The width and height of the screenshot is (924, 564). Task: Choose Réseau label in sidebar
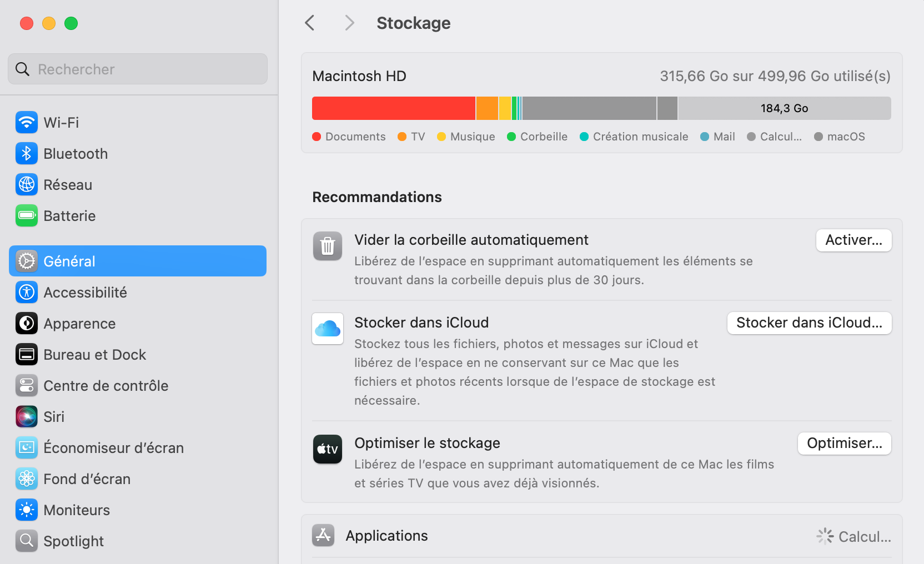68,184
